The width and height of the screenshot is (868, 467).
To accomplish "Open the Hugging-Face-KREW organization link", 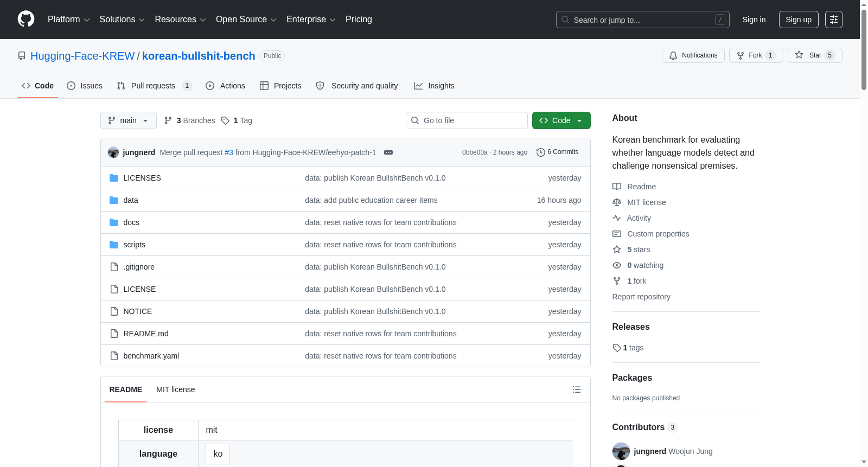I will [x=82, y=56].
